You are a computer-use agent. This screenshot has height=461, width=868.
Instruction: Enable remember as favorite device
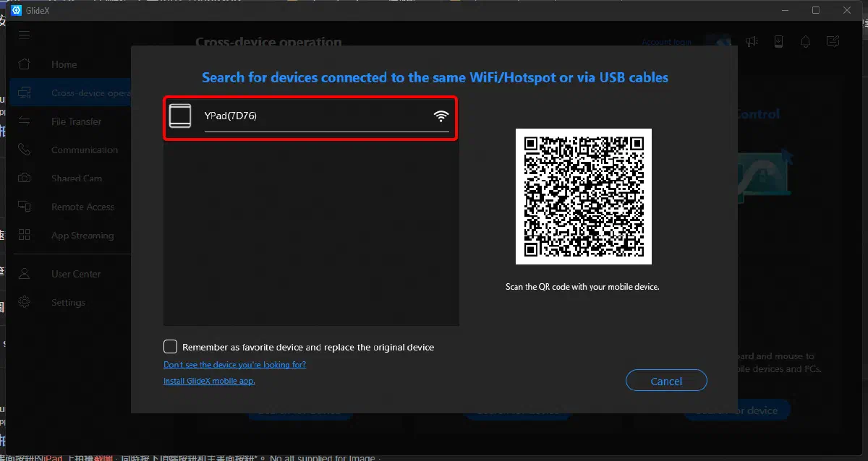171,346
